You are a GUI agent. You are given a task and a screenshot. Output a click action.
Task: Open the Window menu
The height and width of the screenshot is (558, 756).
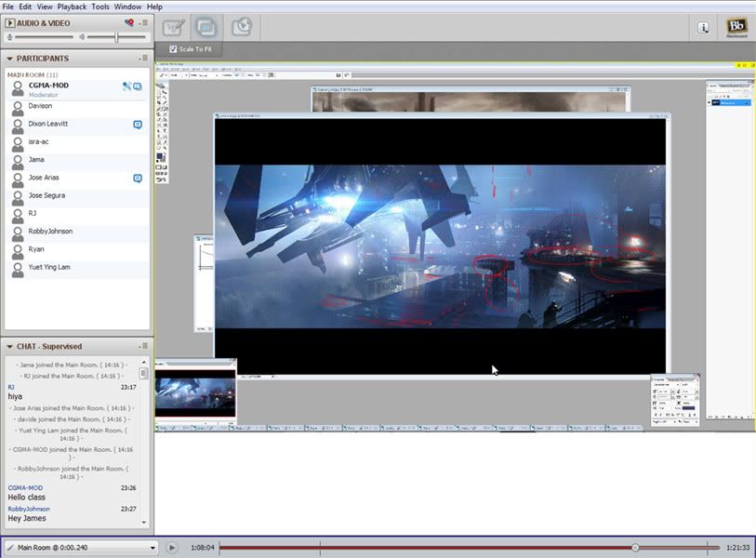pyautogui.click(x=127, y=7)
